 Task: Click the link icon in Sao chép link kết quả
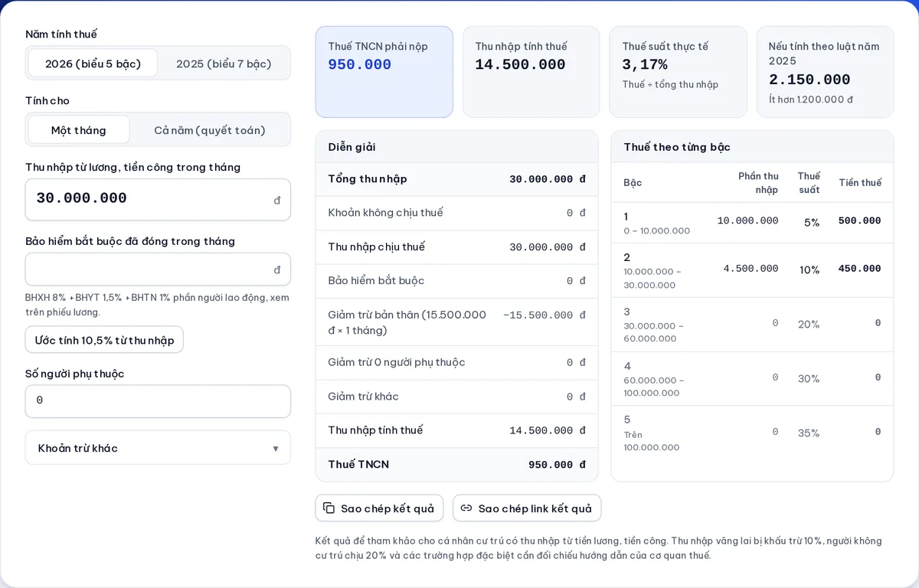click(x=466, y=508)
